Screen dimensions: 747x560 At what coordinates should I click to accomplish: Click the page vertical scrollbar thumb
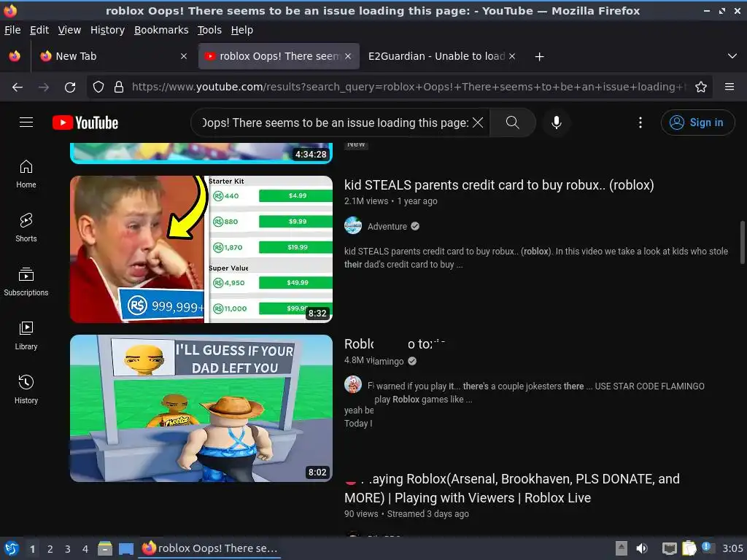pos(742,242)
